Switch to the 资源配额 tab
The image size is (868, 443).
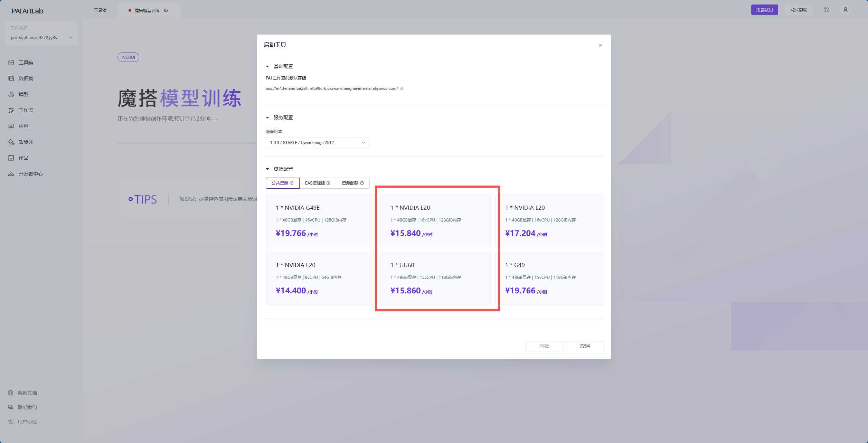(x=350, y=183)
